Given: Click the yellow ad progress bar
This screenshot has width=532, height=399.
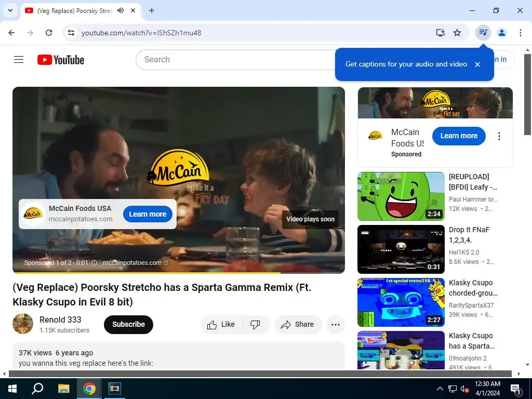Looking at the screenshot, I should click(147, 272).
